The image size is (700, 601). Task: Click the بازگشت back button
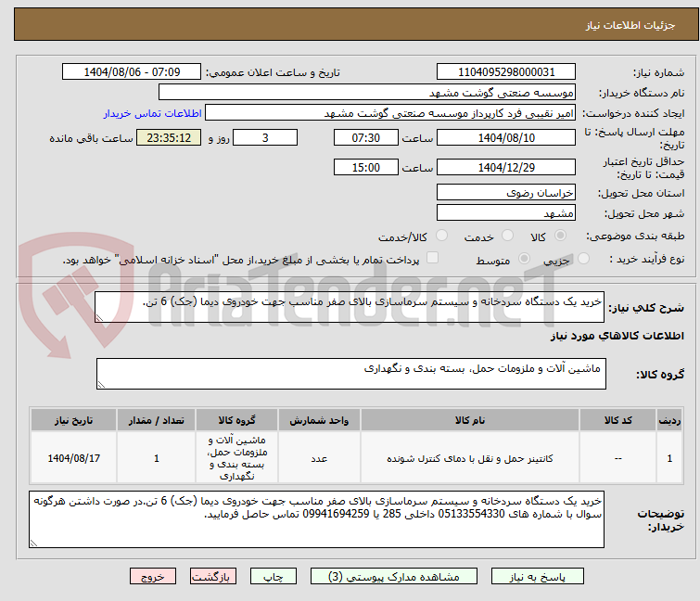click(x=212, y=576)
